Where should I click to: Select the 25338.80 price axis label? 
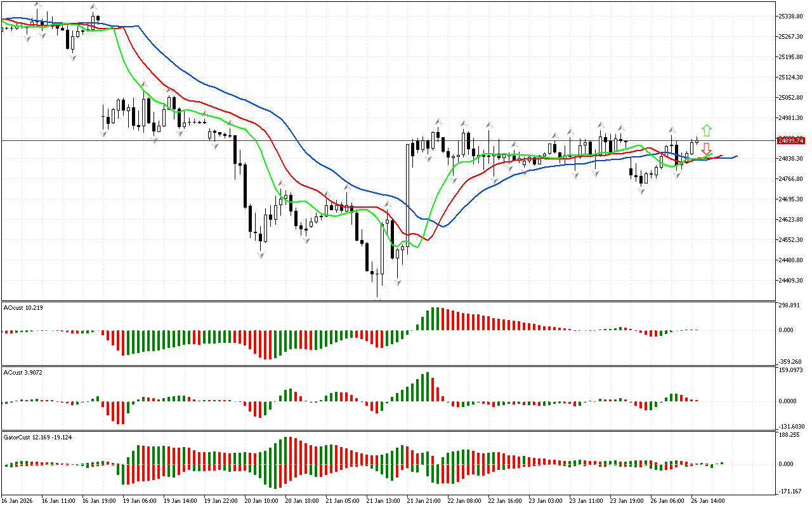coord(792,16)
